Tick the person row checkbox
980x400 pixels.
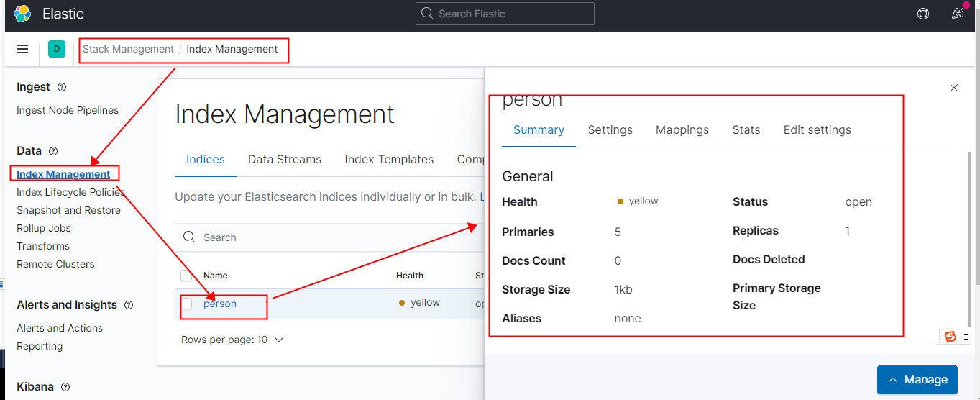(x=186, y=304)
